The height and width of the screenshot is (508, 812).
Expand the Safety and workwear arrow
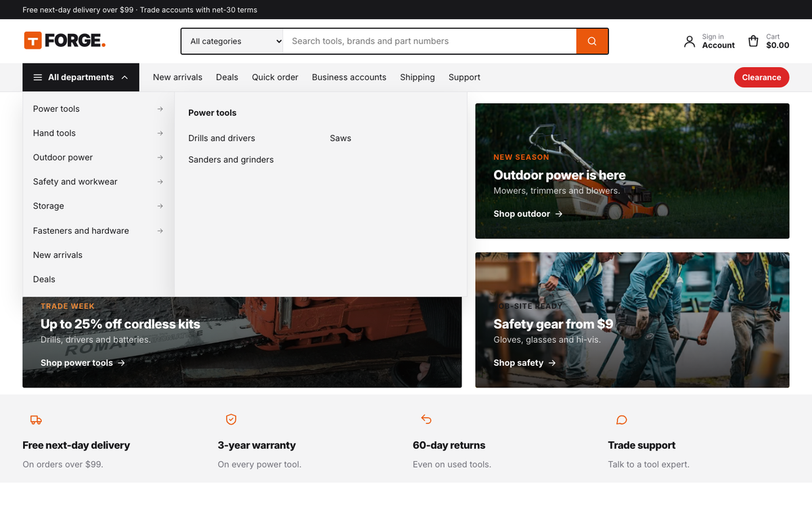click(x=160, y=182)
